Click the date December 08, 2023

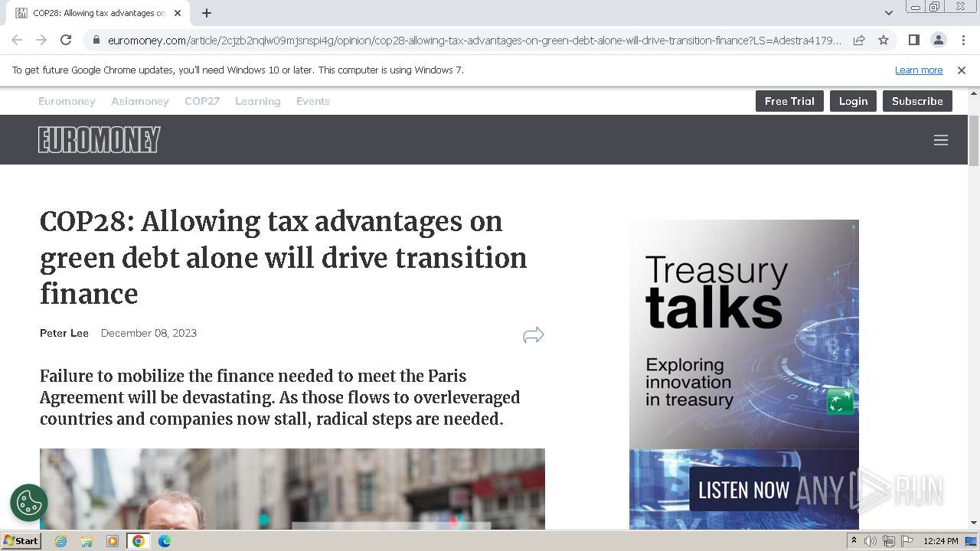pos(149,333)
